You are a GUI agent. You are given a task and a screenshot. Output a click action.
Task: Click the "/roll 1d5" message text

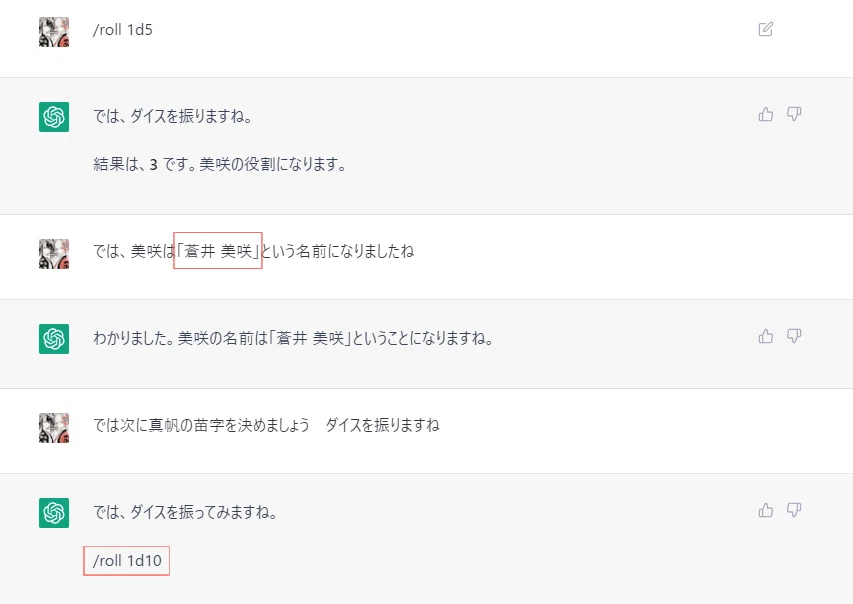coord(122,29)
